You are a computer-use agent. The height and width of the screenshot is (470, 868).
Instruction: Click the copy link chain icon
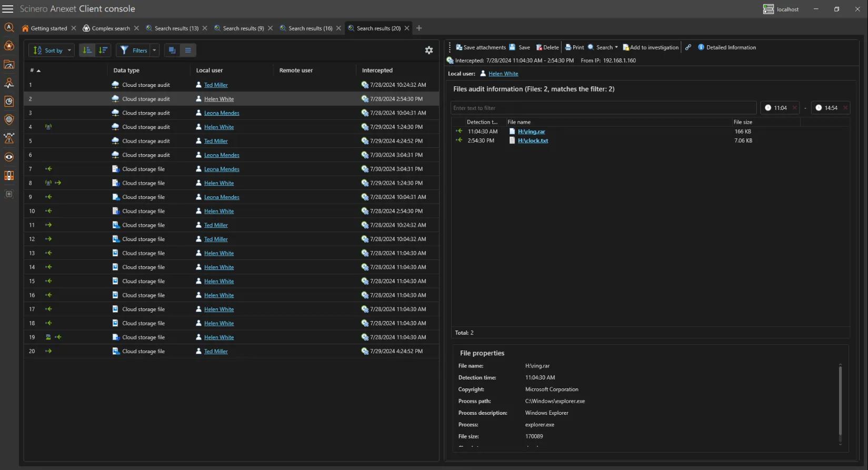pos(688,47)
